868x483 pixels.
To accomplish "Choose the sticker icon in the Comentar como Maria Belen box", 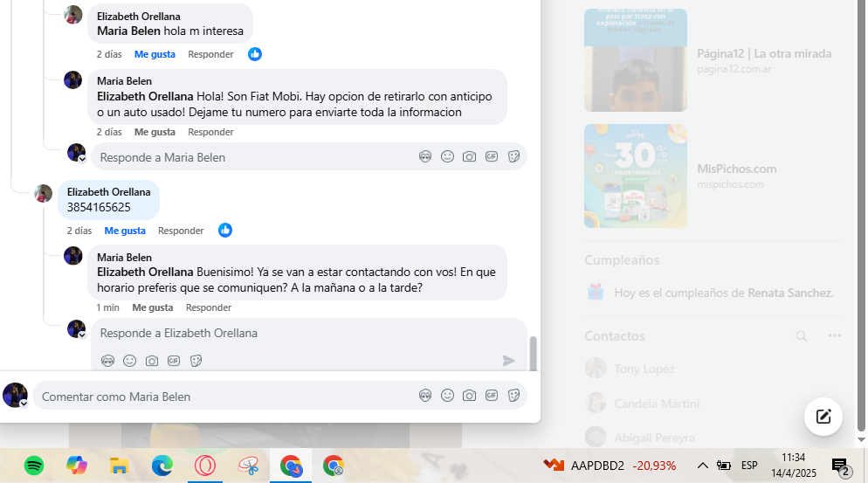I will pyautogui.click(x=513, y=396).
